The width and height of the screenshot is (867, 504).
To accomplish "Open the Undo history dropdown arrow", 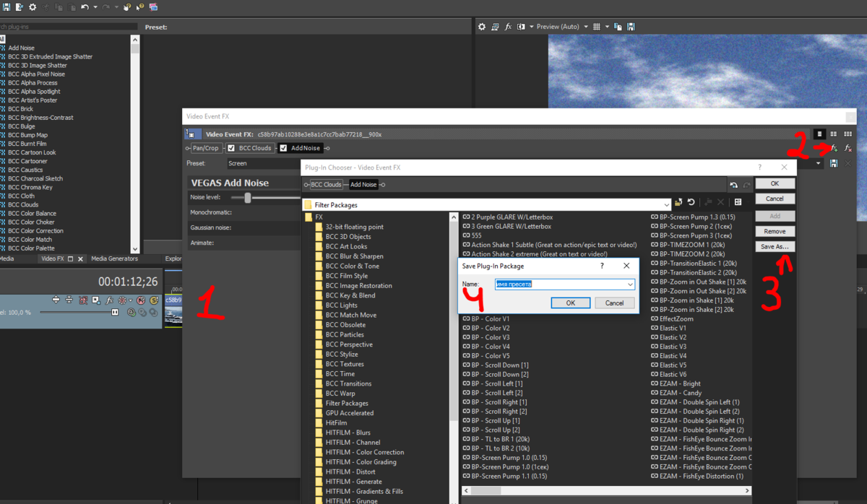I will [95, 6].
